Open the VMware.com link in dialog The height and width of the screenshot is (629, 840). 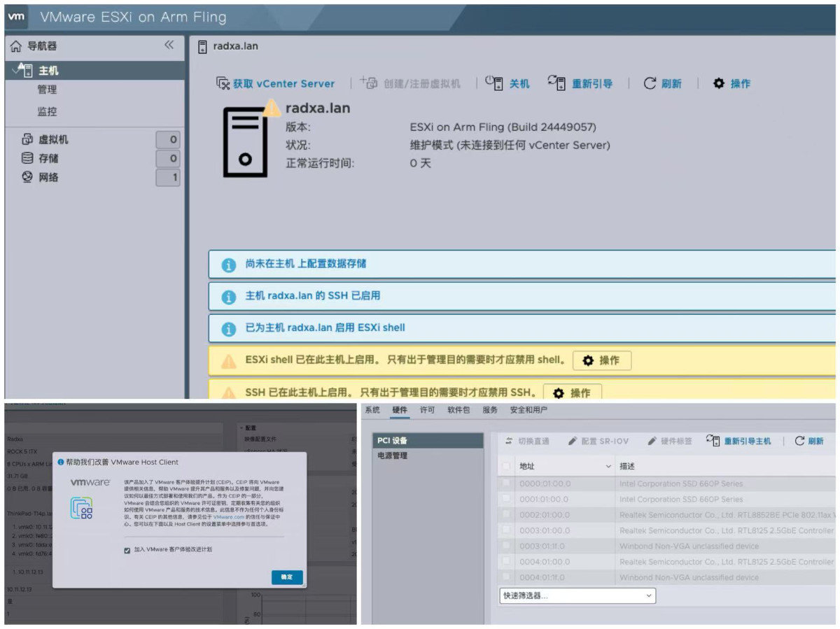(x=227, y=516)
